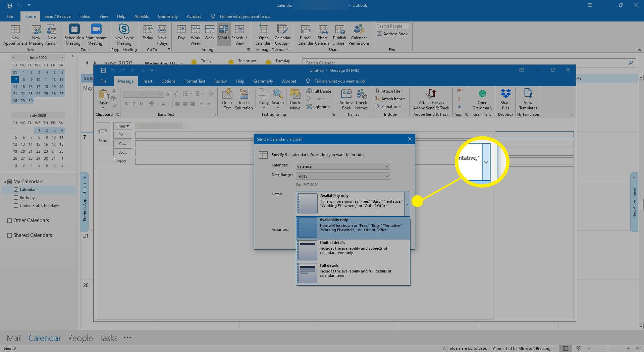
Task: Switch to Work Week view
Action: pyautogui.click(x=195, y=35)
